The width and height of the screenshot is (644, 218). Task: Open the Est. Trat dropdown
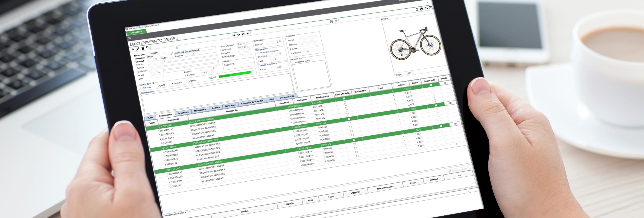coord(317,46)
